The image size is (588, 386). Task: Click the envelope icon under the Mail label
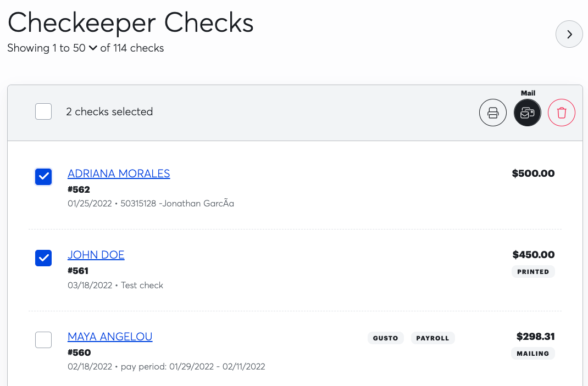tap(527, 113)
